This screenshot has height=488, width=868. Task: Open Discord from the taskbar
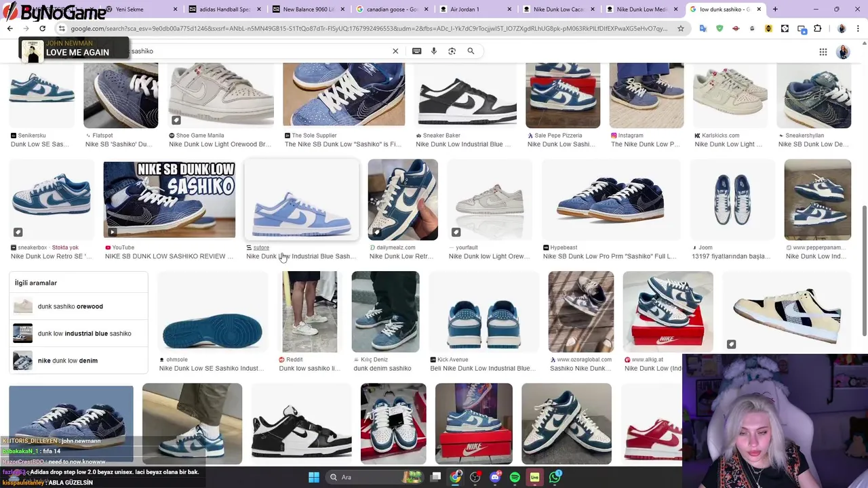tap(495, 477)
